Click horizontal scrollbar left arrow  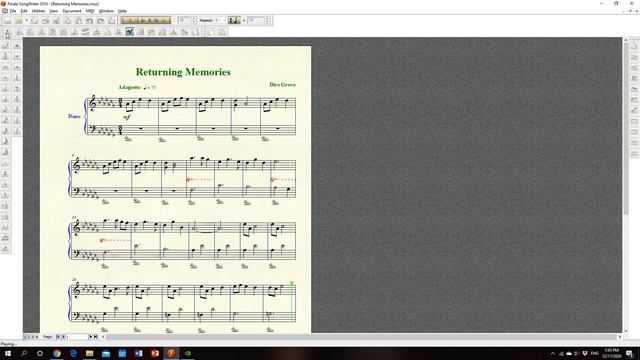(103, 337)
